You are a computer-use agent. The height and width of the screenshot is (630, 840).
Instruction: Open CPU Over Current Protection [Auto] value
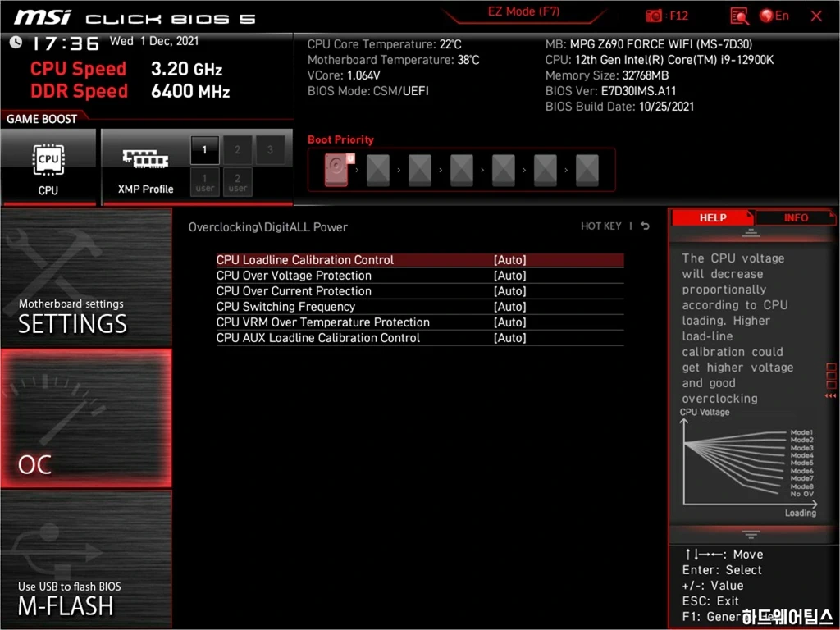click(x=509, y=291)
